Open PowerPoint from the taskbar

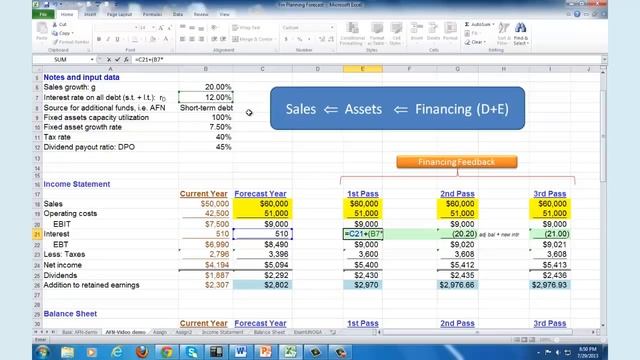coord(265,352)
